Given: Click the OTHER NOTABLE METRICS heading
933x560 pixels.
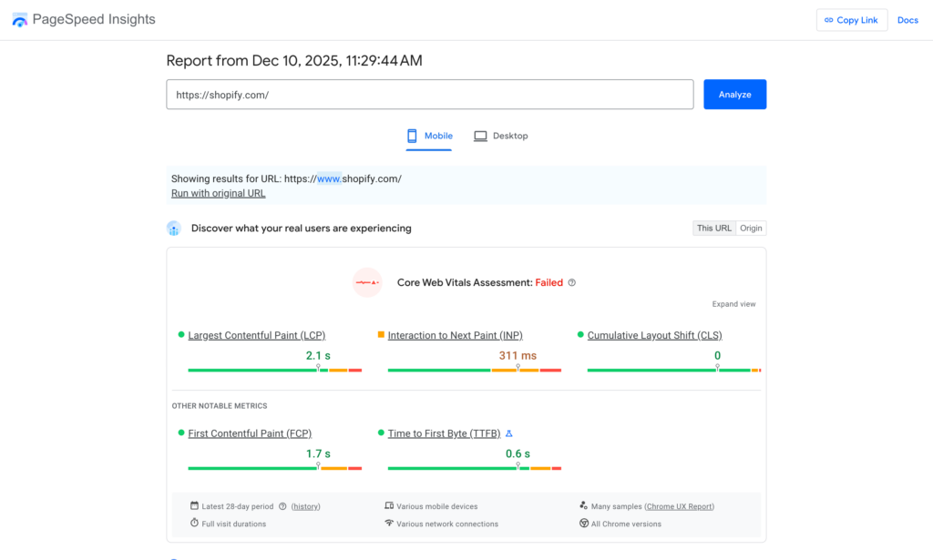Looking at the screenshot, I should tap(220, 406).
